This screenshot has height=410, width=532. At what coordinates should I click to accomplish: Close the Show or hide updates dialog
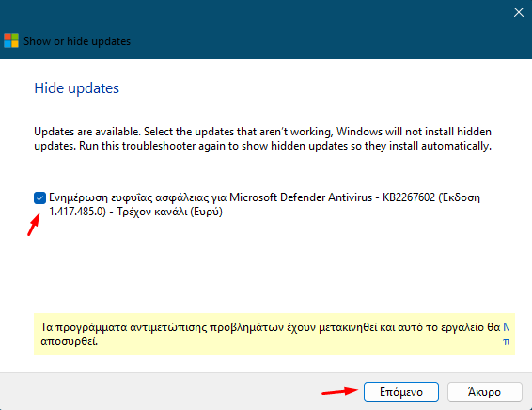(519, 12)
